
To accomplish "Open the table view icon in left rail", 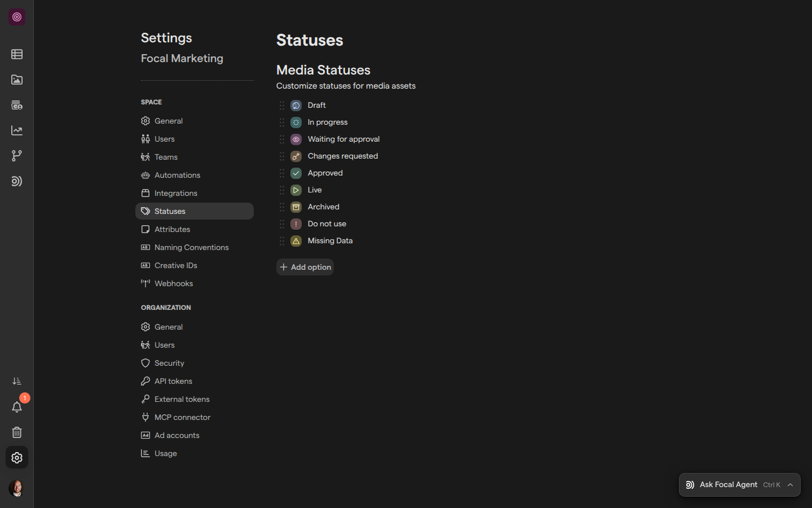I will tap(17, 54).
